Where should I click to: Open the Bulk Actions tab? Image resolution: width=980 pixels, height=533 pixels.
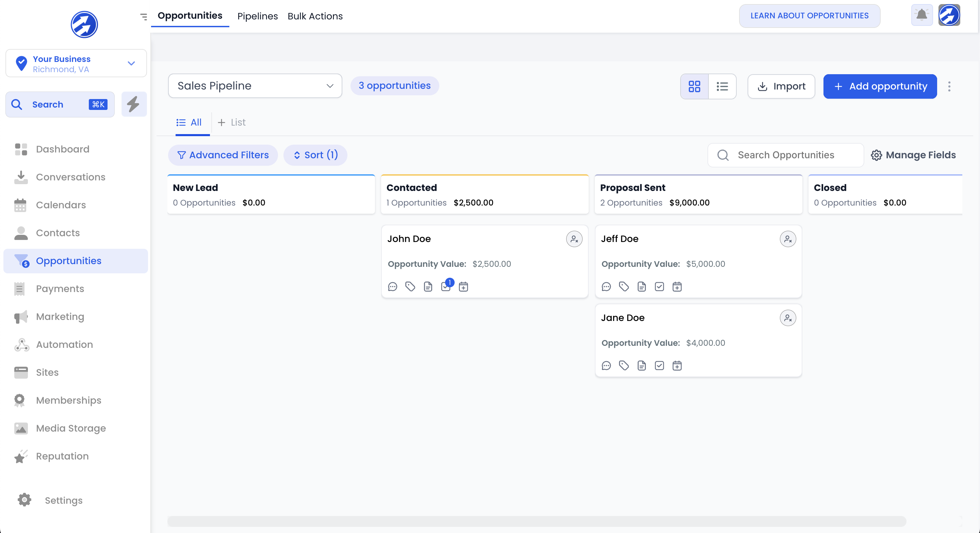(315, 16)
